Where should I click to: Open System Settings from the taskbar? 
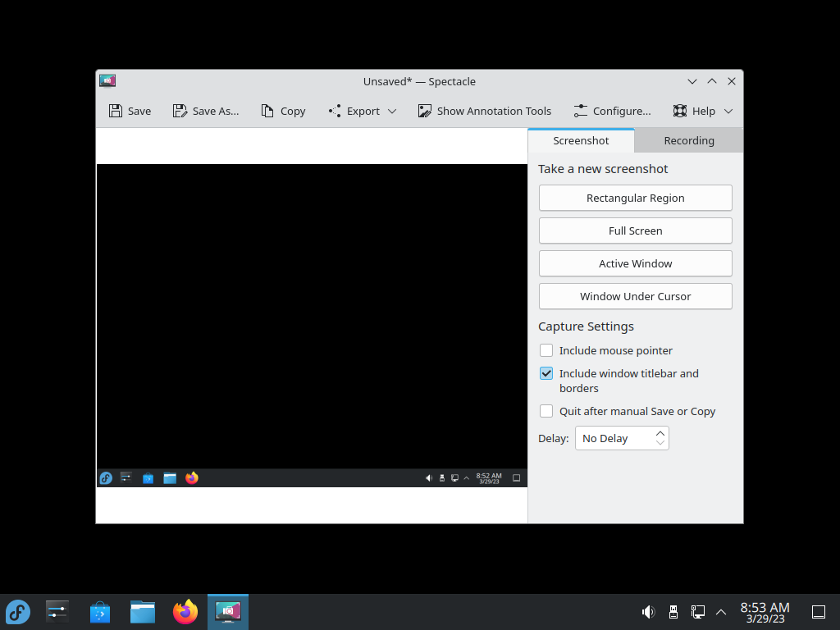pyautogui.click(x=57, y=612)
